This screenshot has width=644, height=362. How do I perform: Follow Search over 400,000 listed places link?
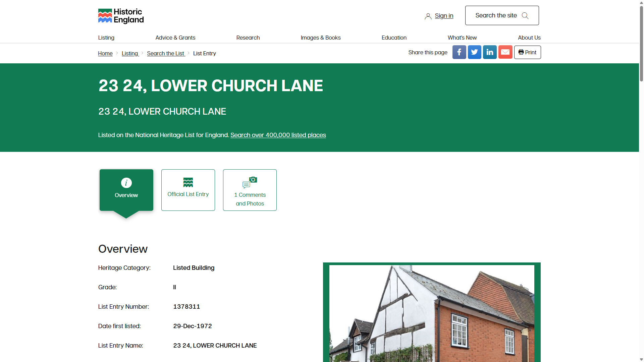[278, 135]
